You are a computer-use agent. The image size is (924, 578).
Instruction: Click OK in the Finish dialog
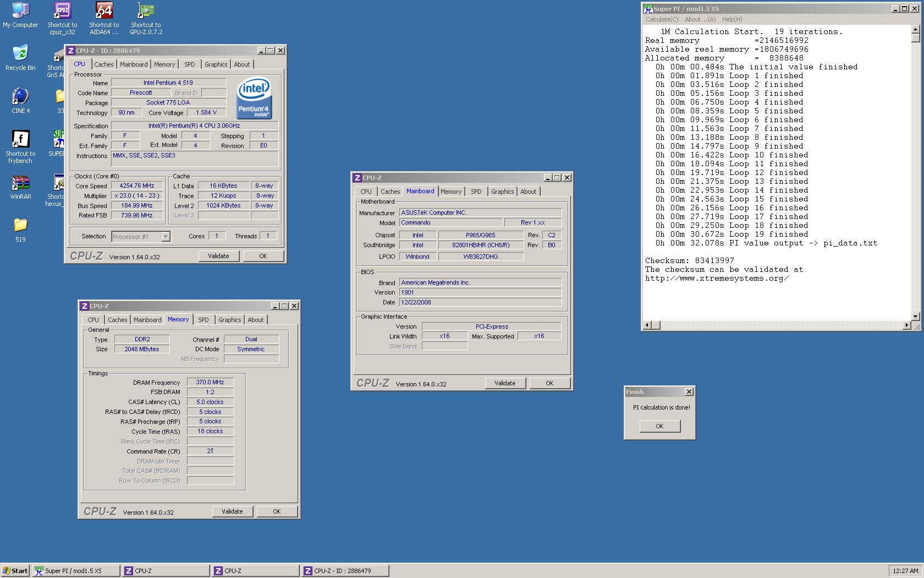pyautogui.click(x=659, y=426)
